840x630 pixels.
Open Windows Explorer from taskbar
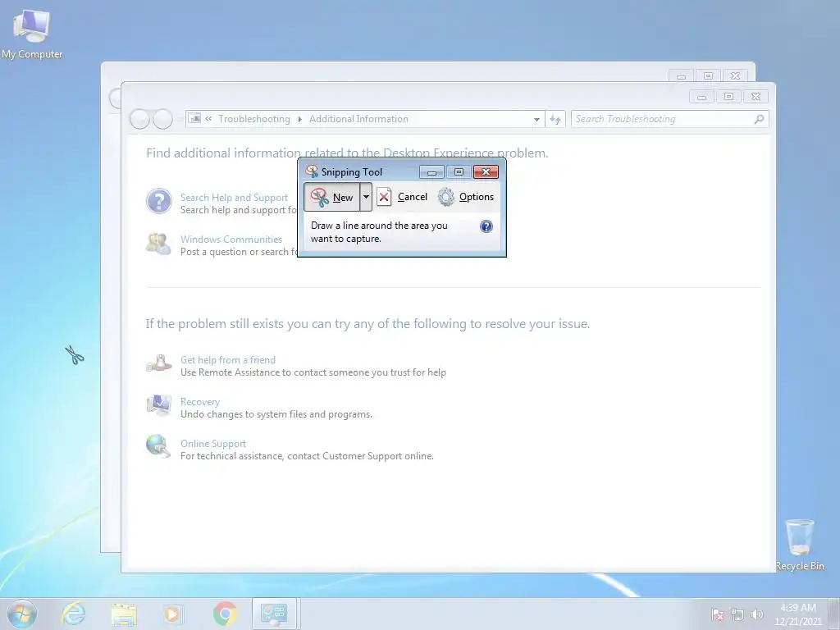tap(124, 614)
